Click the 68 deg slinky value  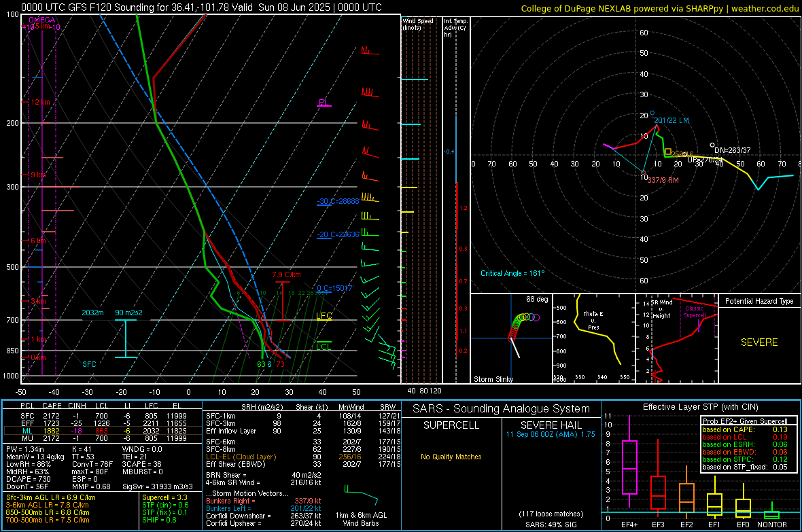click(x=537, y=299)
